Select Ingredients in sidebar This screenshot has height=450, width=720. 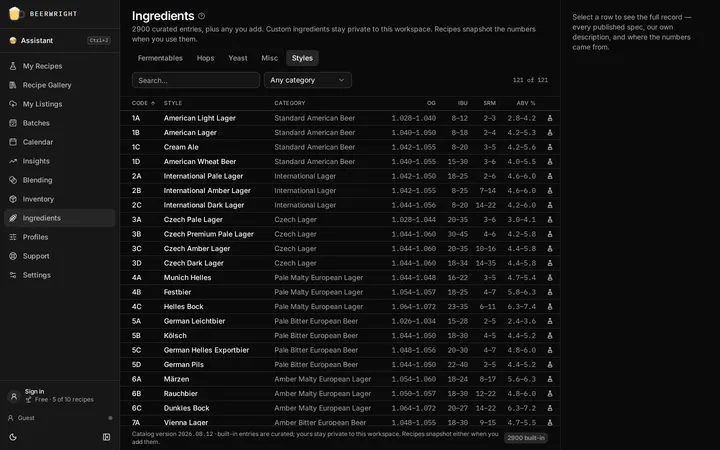60,218
